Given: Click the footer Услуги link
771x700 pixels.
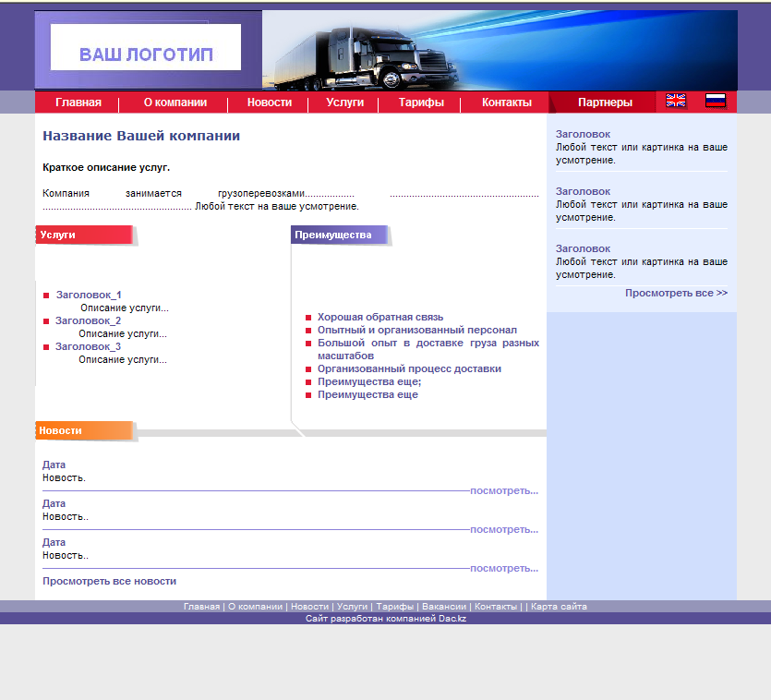Looking at the screenshot, I should [x=352, y=607].
